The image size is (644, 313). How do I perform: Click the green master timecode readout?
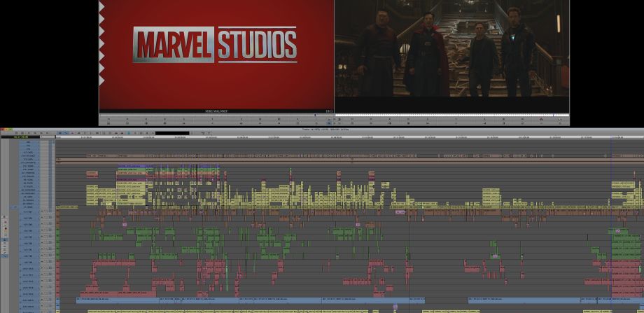[20, 137]
